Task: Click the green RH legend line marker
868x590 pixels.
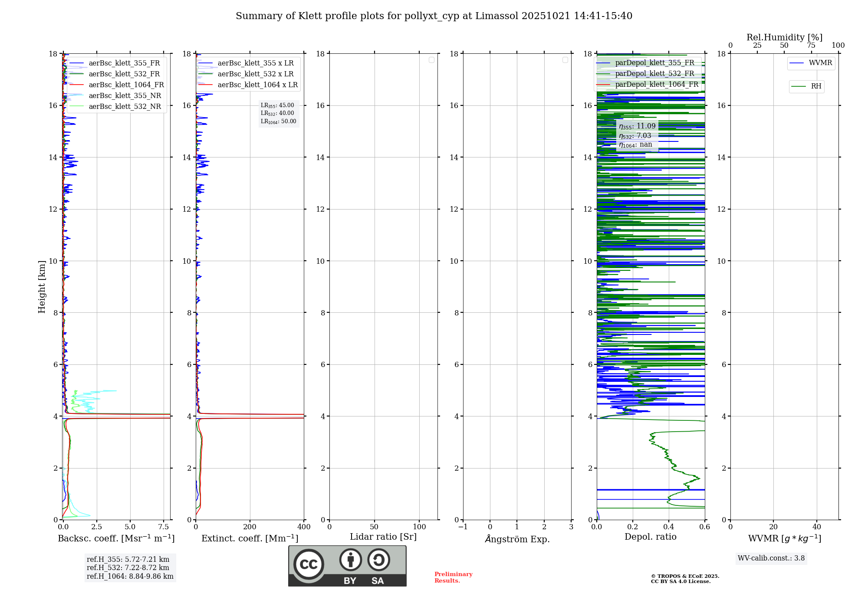Action: click(x=799, y=86)
